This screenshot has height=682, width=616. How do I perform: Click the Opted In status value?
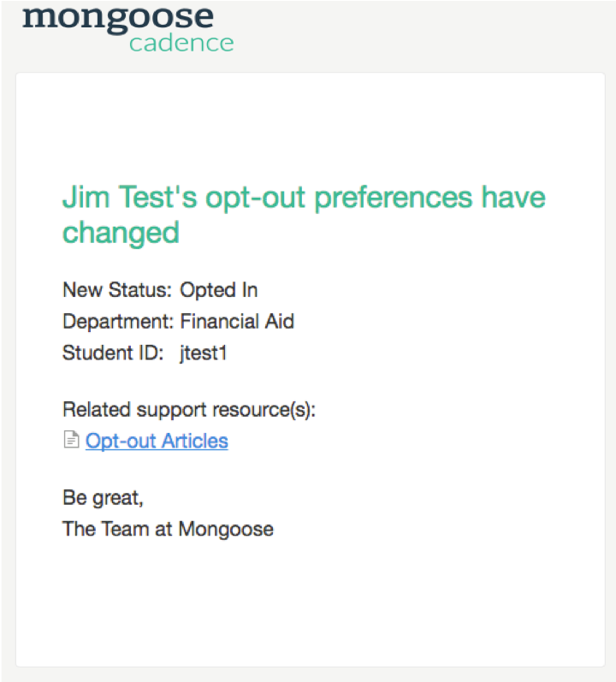219,290
